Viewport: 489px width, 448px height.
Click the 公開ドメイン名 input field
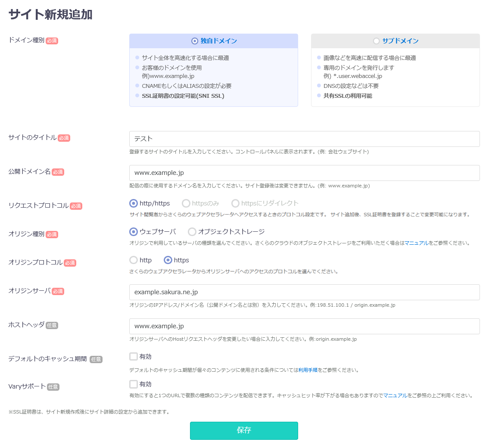coord(304,173)
